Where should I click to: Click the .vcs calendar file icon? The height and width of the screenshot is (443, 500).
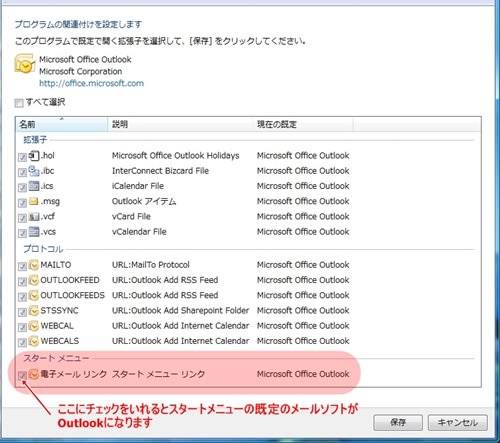(34, 231)
